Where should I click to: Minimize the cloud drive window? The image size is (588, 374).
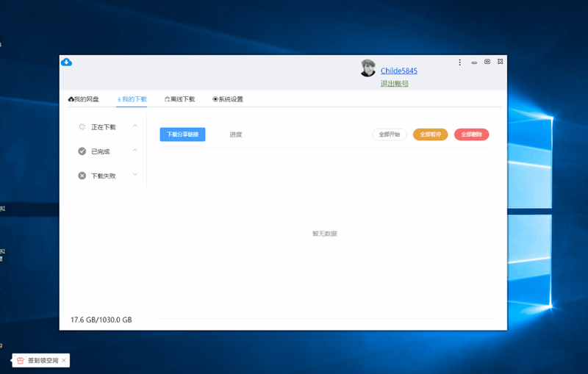474,62
